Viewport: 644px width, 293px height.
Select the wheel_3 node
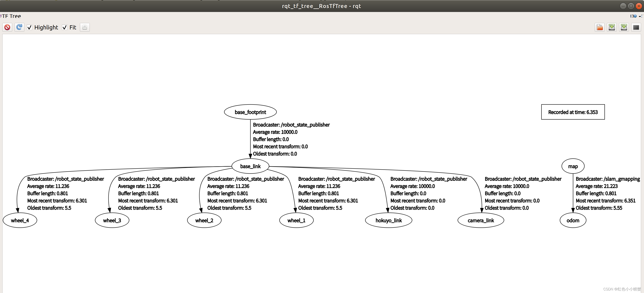(x=112, y=220)
